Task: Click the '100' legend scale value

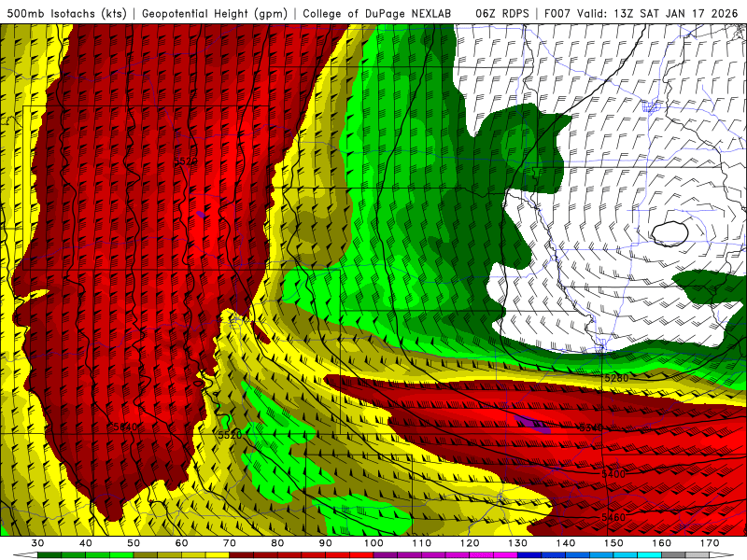Action: tap(373, 543)
